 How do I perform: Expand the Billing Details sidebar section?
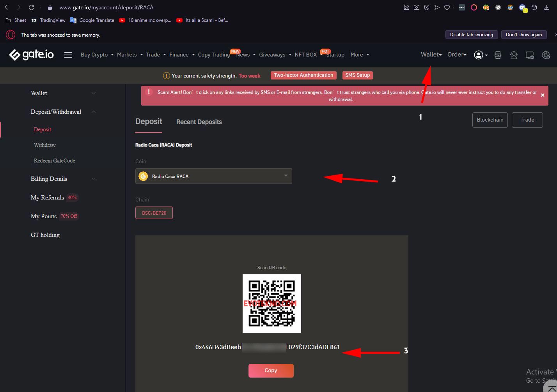94,179
